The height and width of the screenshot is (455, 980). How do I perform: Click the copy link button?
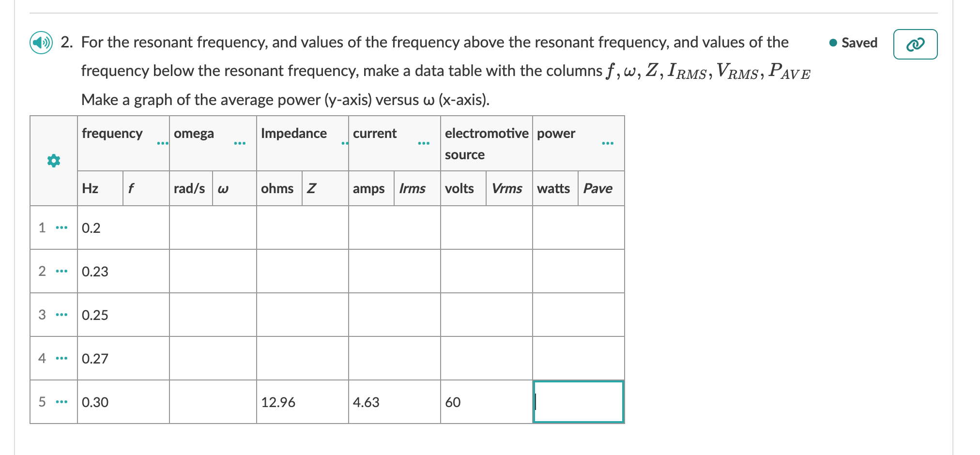pos(915,44)
